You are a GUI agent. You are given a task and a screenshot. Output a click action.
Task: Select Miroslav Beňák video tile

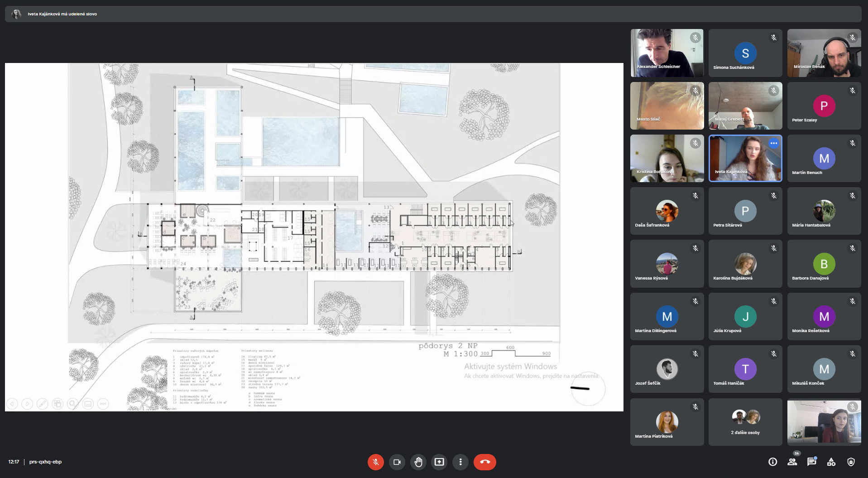pos(824,53)
